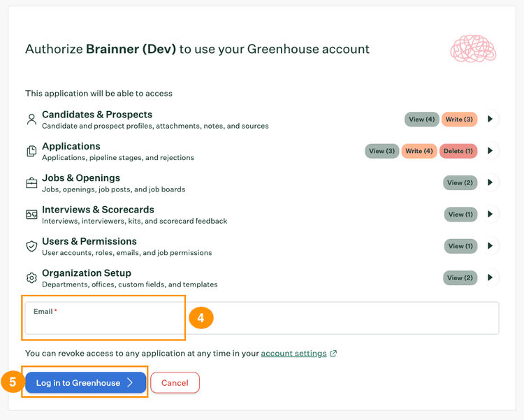Click the Organization Setup heading

pos(87,273)
